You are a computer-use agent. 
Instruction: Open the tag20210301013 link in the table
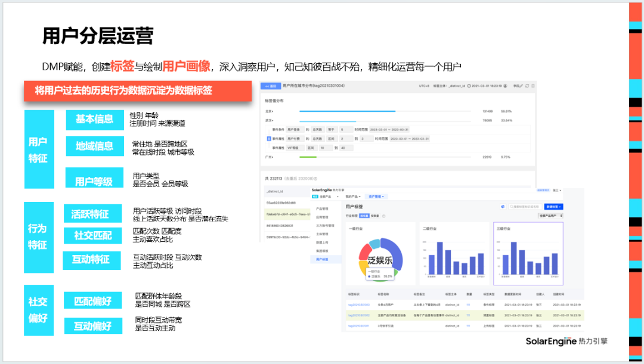click(359, 305)
